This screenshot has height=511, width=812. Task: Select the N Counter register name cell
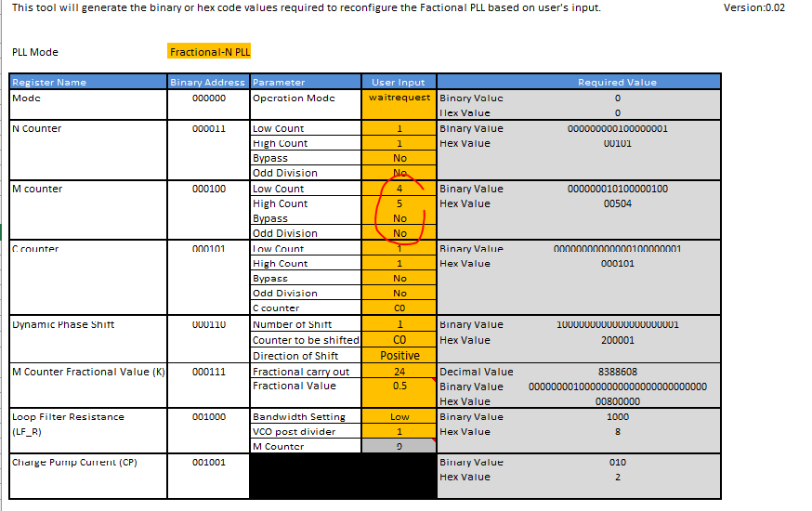[x=88, y=151]
